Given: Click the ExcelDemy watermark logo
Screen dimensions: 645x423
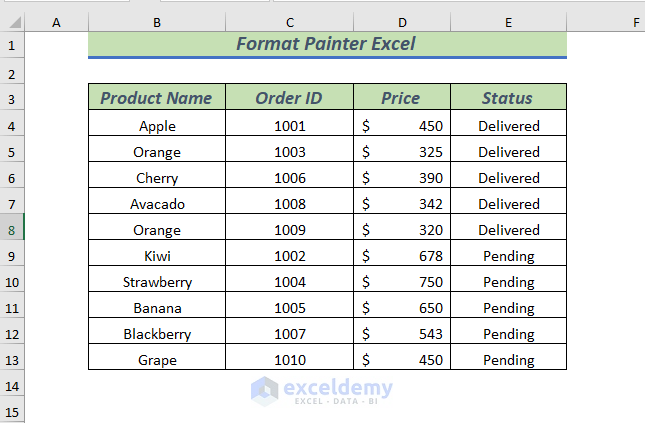Looking at the screenshot, I should click(265, 390).
